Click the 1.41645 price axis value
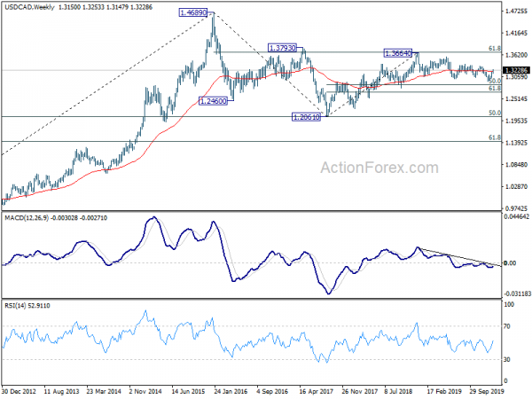 click(516, 34)
